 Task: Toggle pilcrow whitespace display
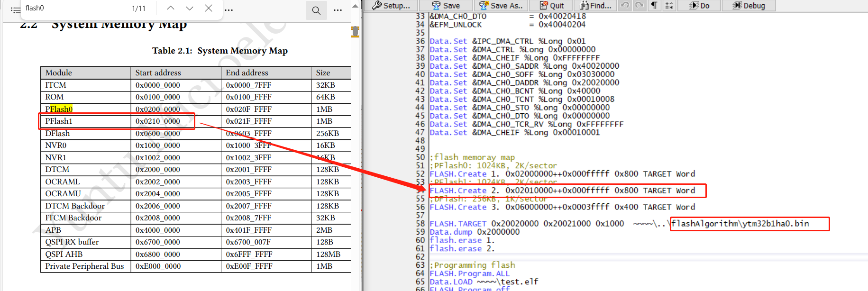(654, 5)
